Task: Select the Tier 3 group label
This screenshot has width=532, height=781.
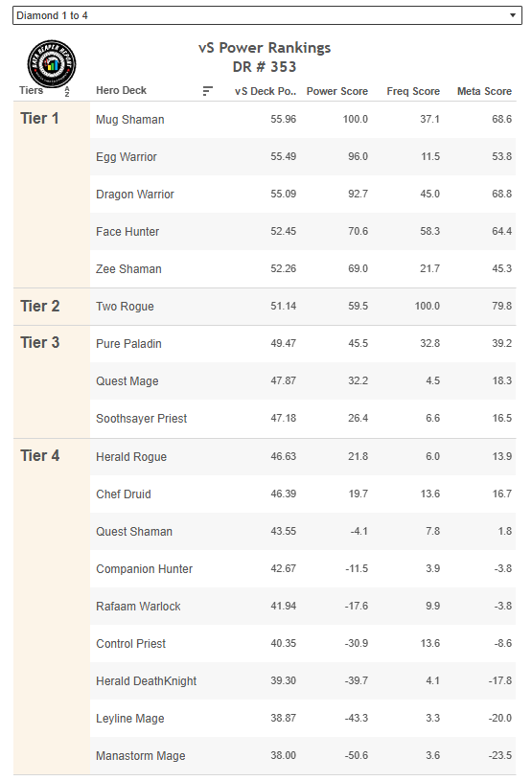Action: 40,343
